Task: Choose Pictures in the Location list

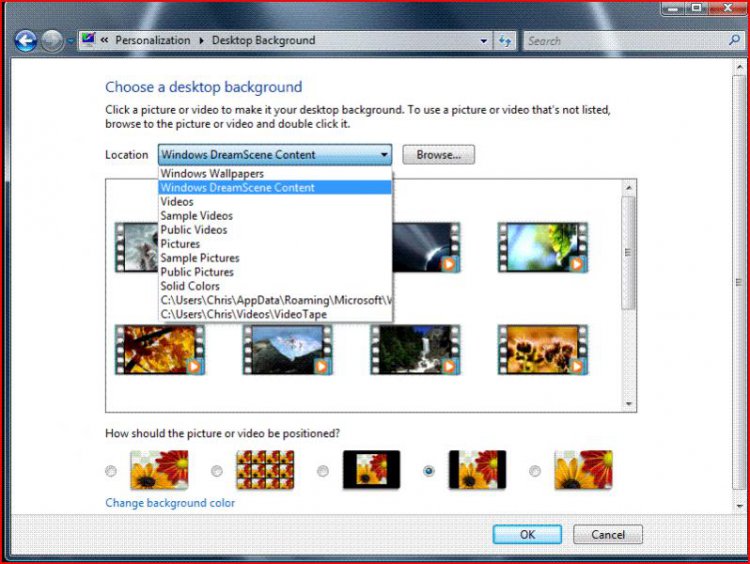Action: (275, 243)
